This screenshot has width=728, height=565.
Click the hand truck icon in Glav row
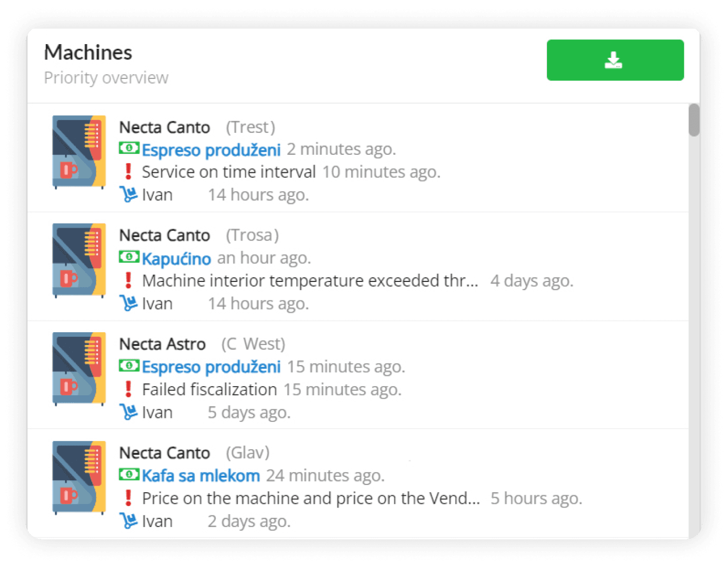(129, 520)
